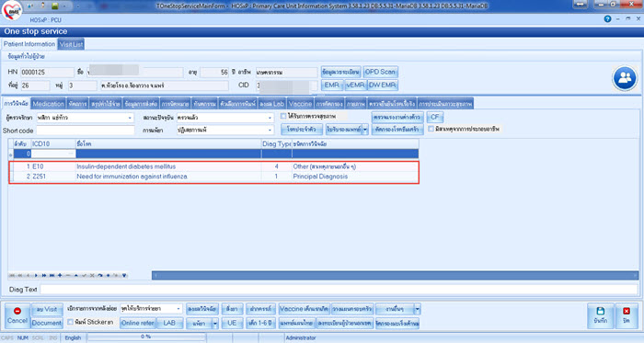The image size is (644, 343).
Task: Click the OPD Scan button
Action: pos(380,72)
